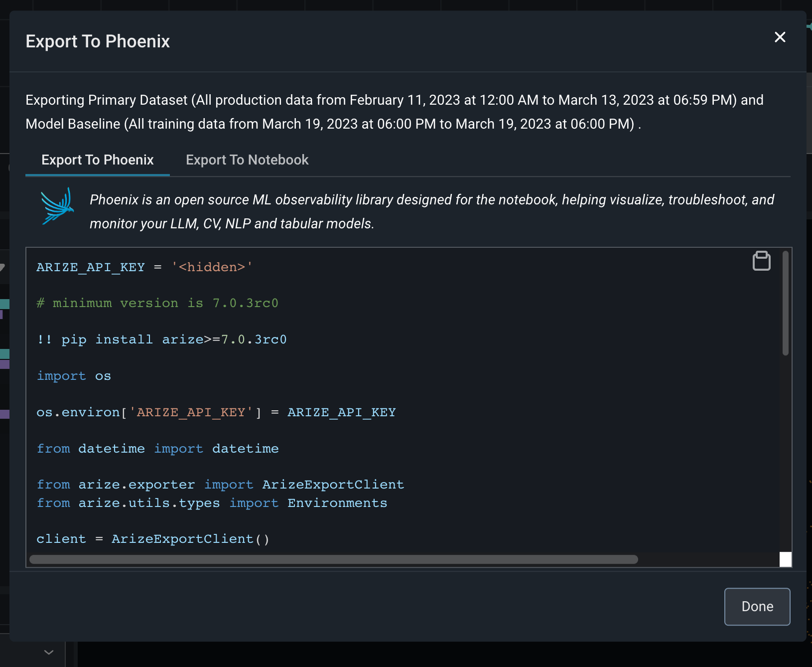Click the Phoenix bird logo

[x=57, y=206]
